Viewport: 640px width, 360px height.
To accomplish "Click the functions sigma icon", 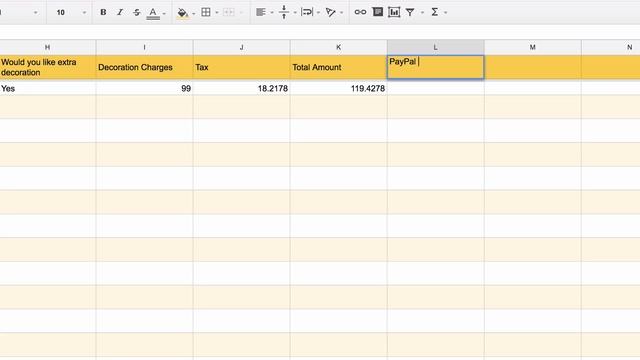I will coord(435,12).
